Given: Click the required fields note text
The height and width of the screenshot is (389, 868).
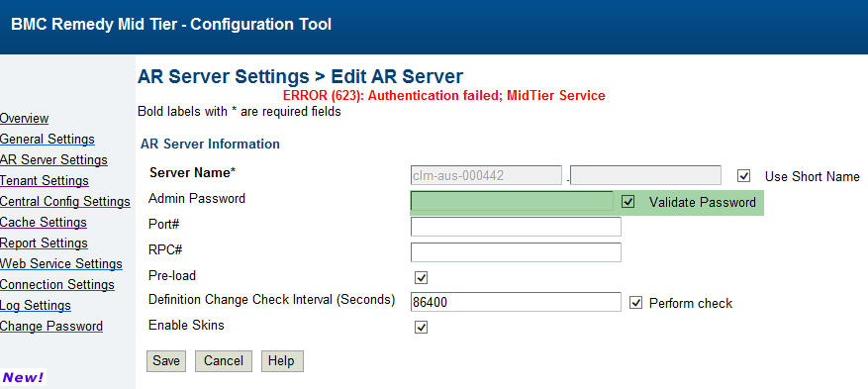Looking at the screenshot, I should (240, 111).
